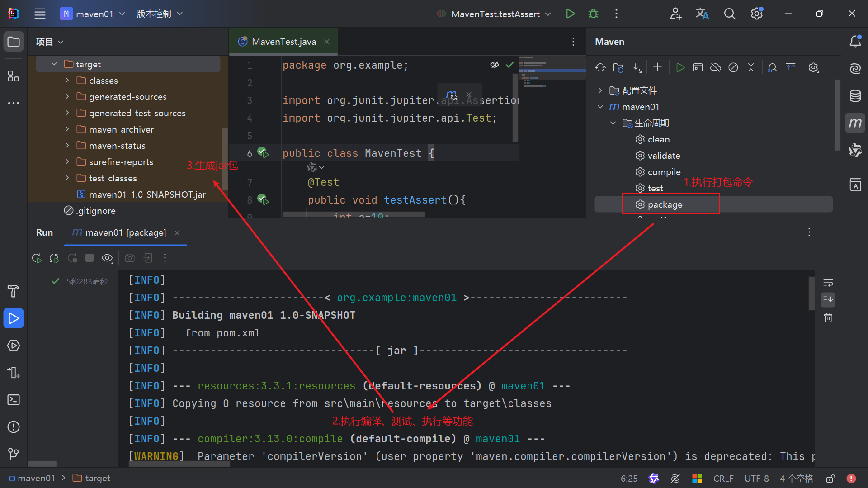Toggle scroll to end of console
The height and width of the screenshot is (488, 868).
tap(828, 300)
